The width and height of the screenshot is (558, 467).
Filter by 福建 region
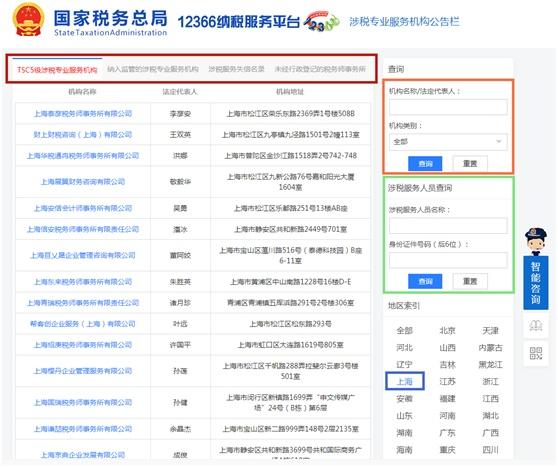(447, 399)
